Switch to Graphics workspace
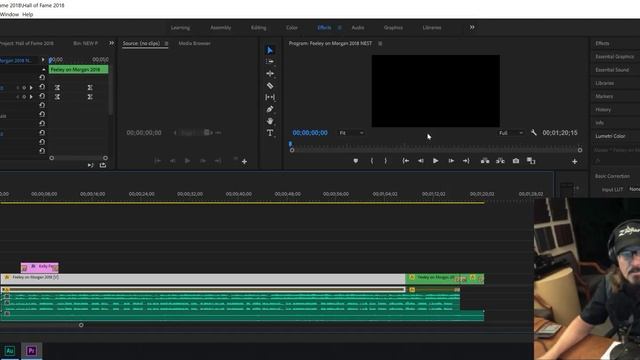The width and height of the screenshot is (640, 360). tap(393, 28)
